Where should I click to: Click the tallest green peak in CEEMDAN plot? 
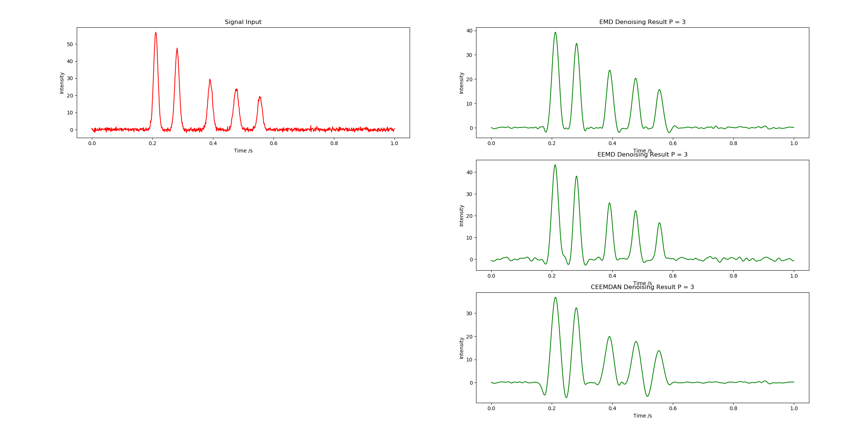pos(555,298)
